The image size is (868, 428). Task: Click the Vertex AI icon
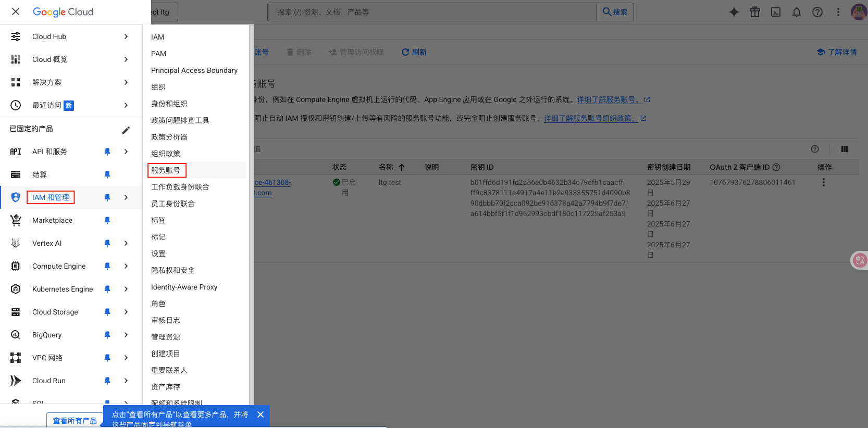click(16, 243)
